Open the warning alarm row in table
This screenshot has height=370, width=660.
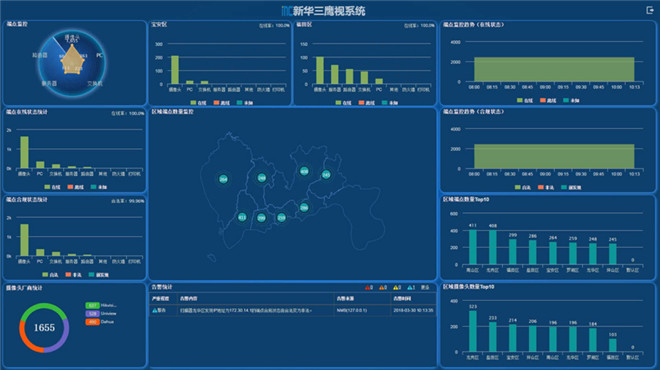293,310
